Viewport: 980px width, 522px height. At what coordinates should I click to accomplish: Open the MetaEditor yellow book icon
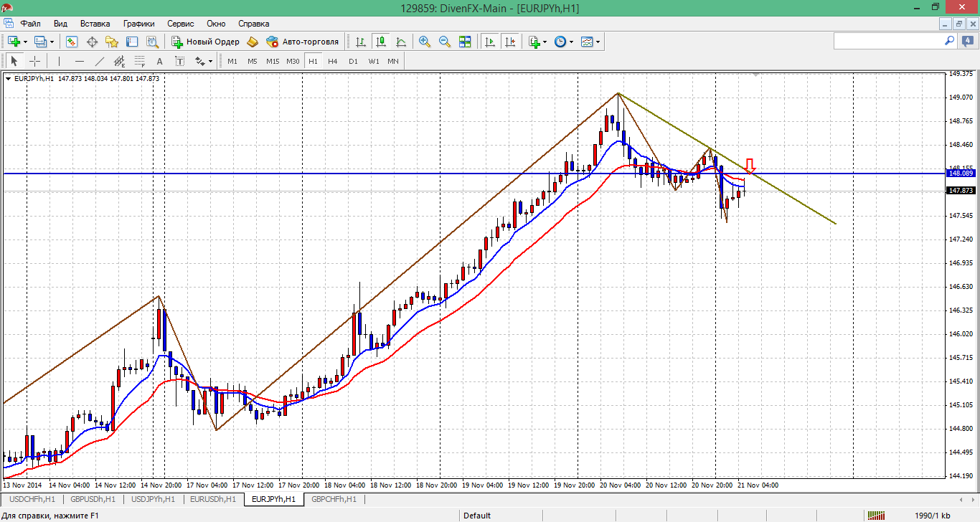pyautogui.click(x=253, y=42)
